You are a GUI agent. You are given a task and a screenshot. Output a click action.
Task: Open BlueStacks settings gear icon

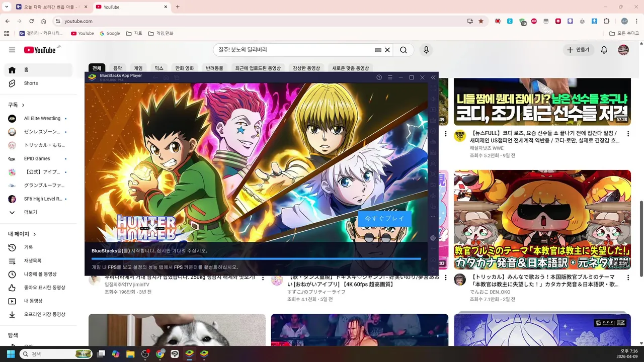coord(433,238)
